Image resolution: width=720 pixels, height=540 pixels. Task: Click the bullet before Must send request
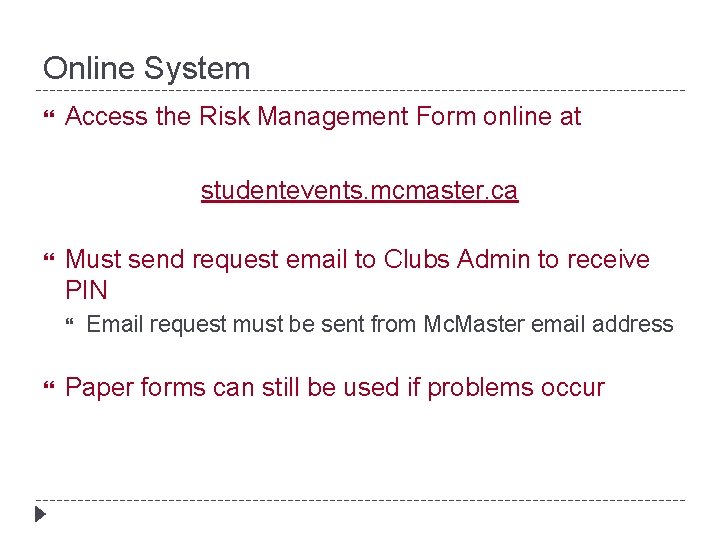(49, 257)
